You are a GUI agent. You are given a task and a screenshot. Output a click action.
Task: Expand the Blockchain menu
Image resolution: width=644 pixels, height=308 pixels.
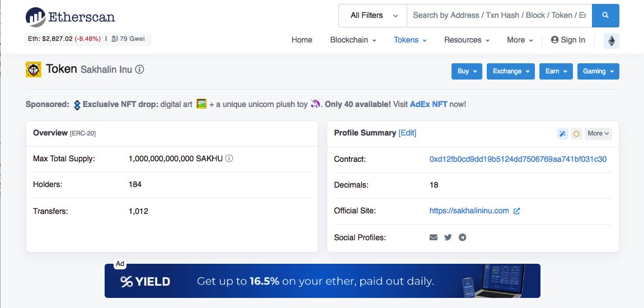pyautogui.click(x=353, y=40)
